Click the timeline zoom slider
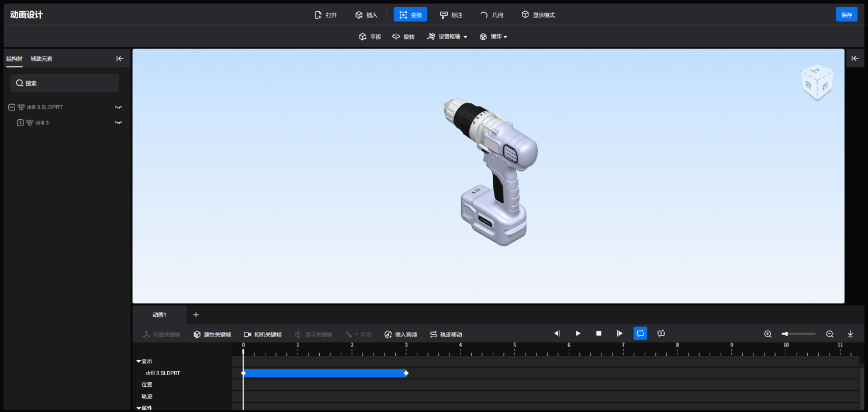 (x=798, y=334)
